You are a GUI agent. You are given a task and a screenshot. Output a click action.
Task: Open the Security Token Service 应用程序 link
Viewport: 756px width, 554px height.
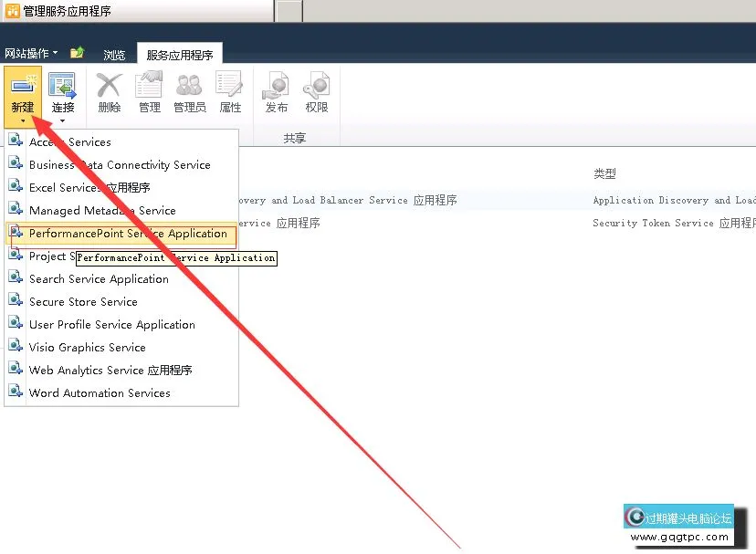[278, 224]
